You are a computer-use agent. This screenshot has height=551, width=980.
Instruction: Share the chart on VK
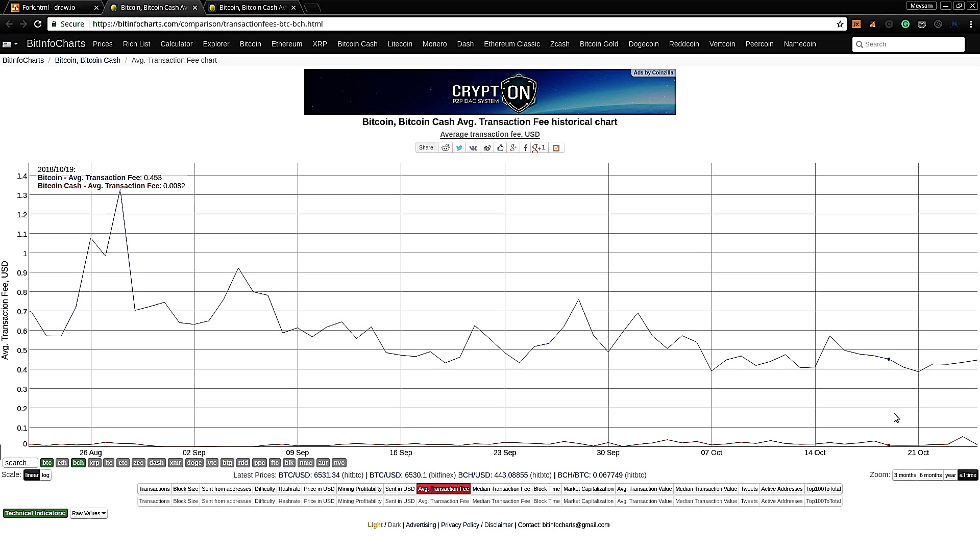(x=473, y=148)
